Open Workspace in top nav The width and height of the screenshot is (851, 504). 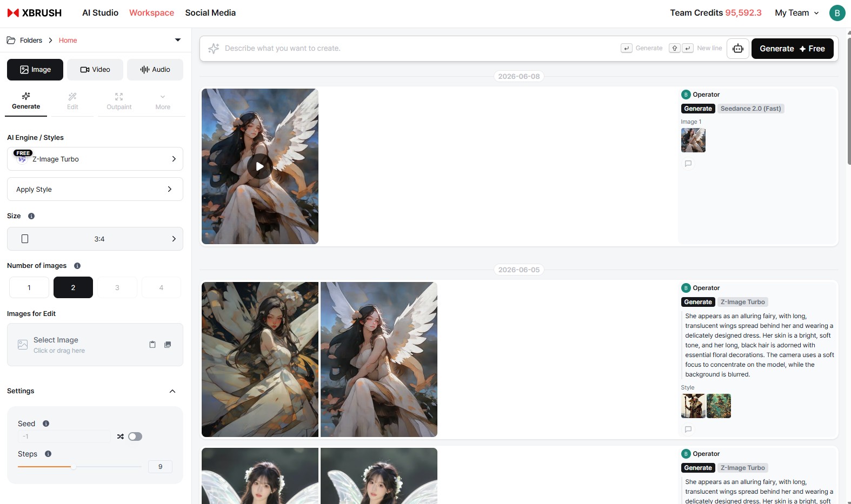(151, 13)
